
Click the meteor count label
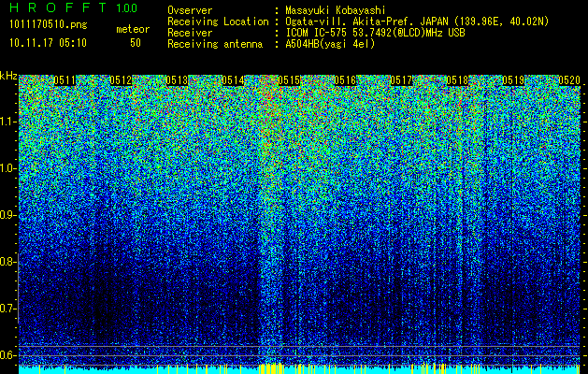pyautogui.click(x=133, y=29)
